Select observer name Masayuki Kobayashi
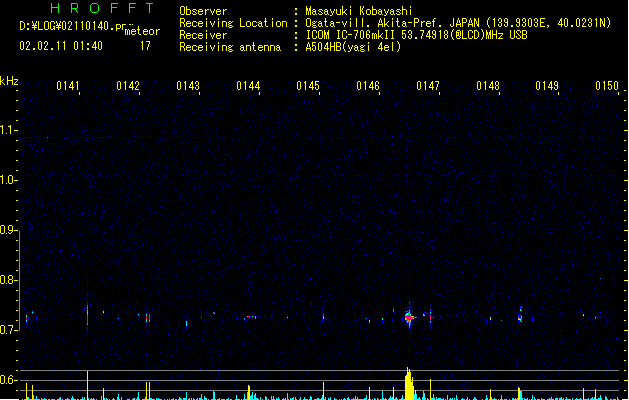629x400 pixels. 359,11
